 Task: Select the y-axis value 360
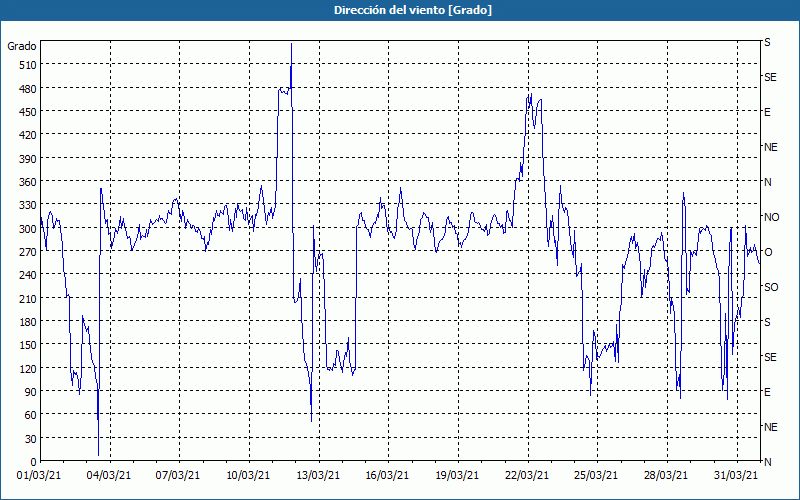pyautogui.click(x=27, y=182)
